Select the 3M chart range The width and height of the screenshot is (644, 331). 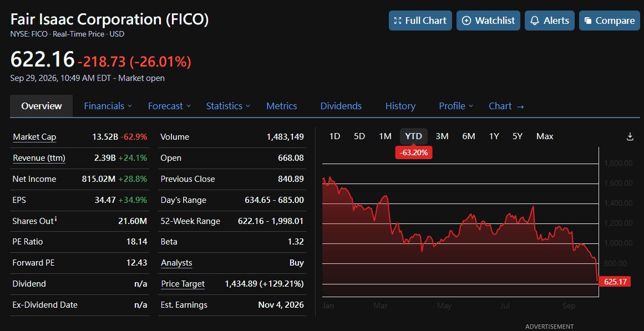(442, 136)
